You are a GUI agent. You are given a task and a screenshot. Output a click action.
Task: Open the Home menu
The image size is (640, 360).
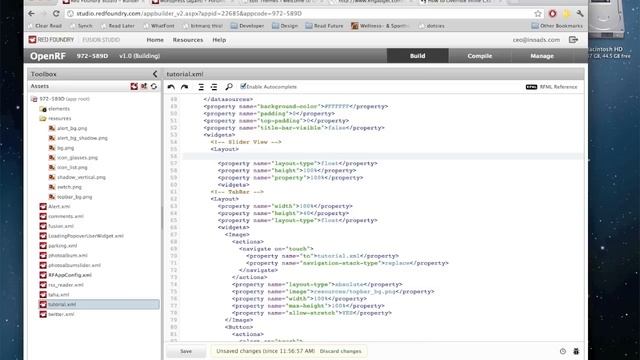click(155, 40)
